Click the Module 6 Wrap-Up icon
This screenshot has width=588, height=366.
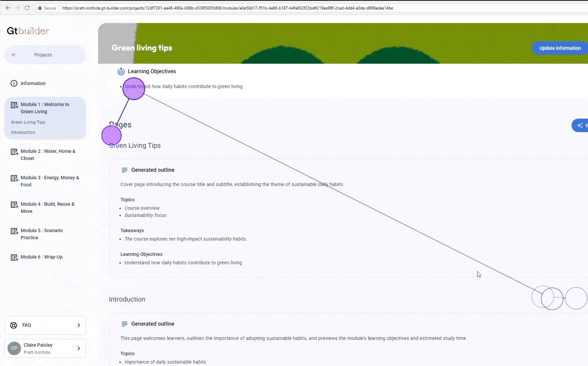tap(14, 257)
